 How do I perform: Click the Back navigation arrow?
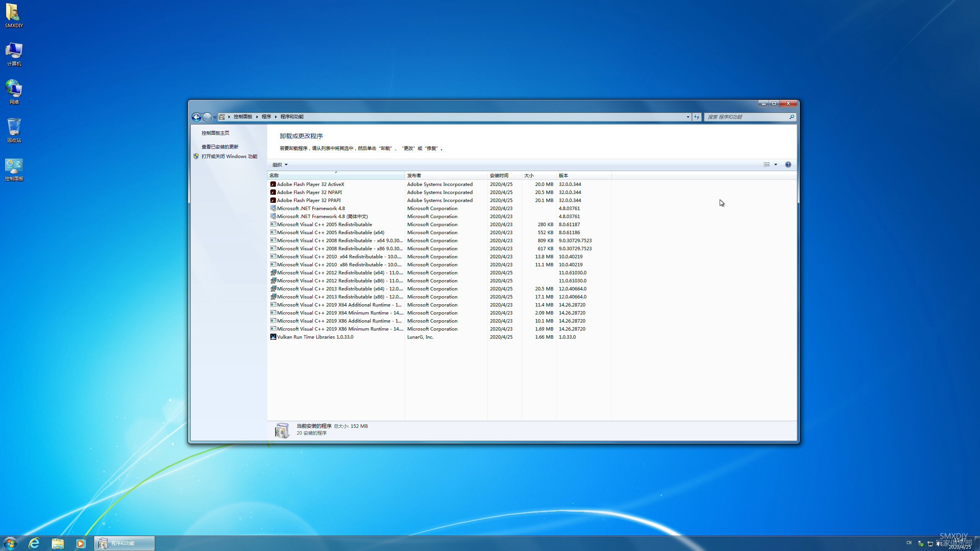(x=196, y=117)
